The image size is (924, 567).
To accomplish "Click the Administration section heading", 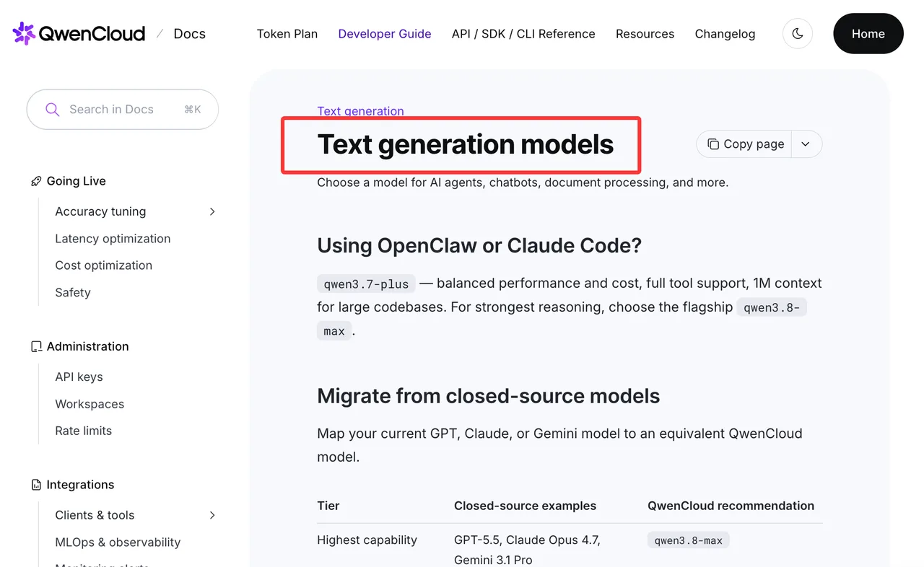I will (87, 347).
